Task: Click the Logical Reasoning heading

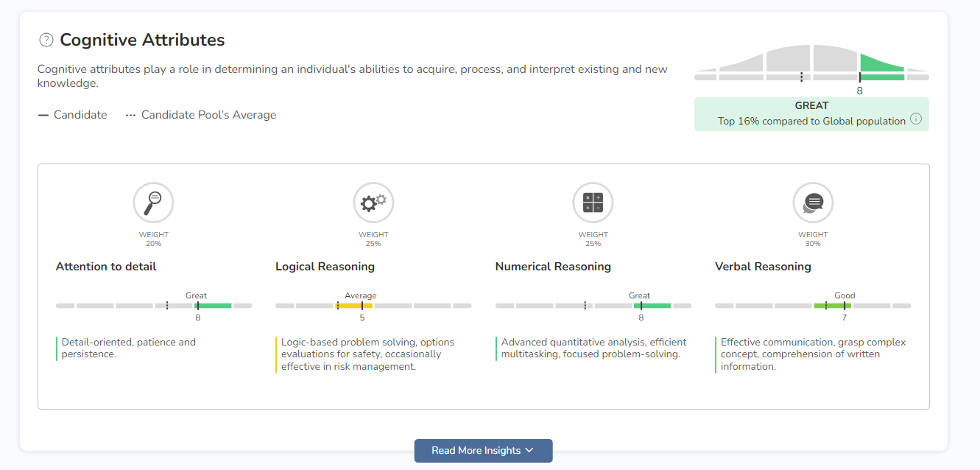Action: [325, 267]
